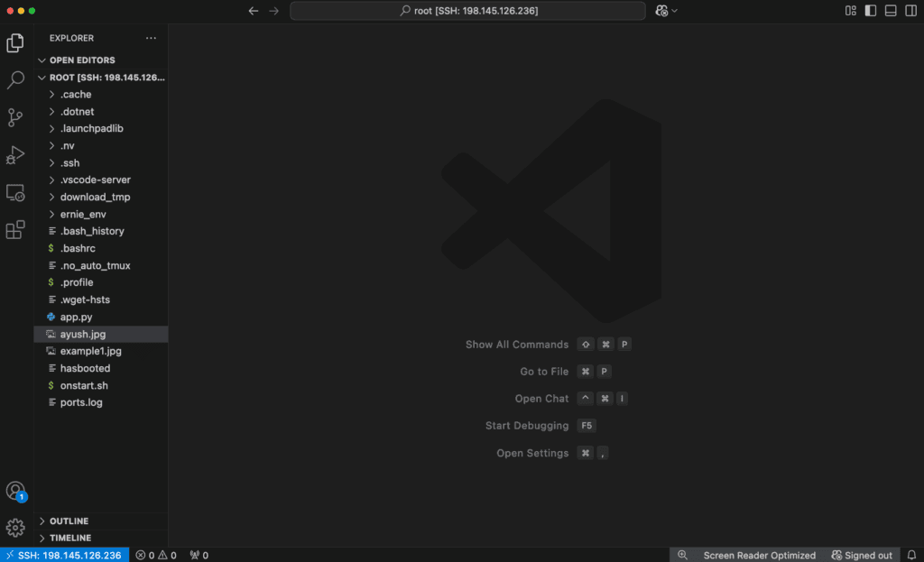Screen dimensions: 924x562
Task: Expand the Open Editors section
Action: tap(101, 60)
